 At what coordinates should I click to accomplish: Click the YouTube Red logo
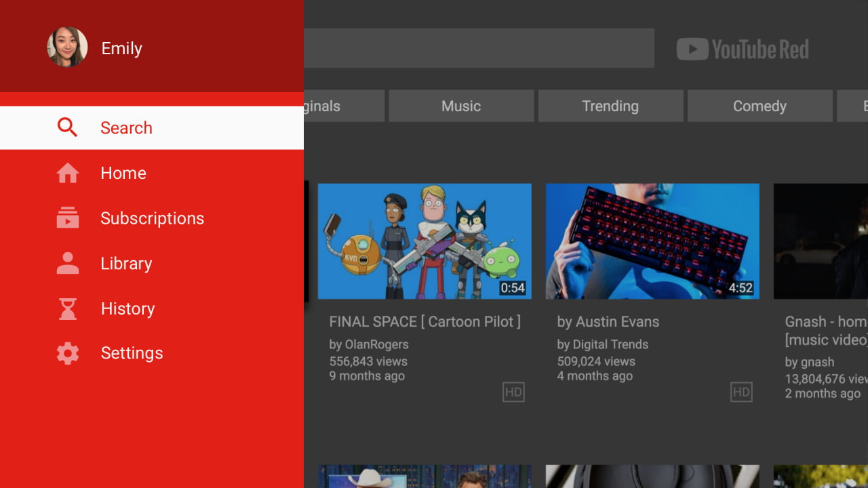point(743,48)
